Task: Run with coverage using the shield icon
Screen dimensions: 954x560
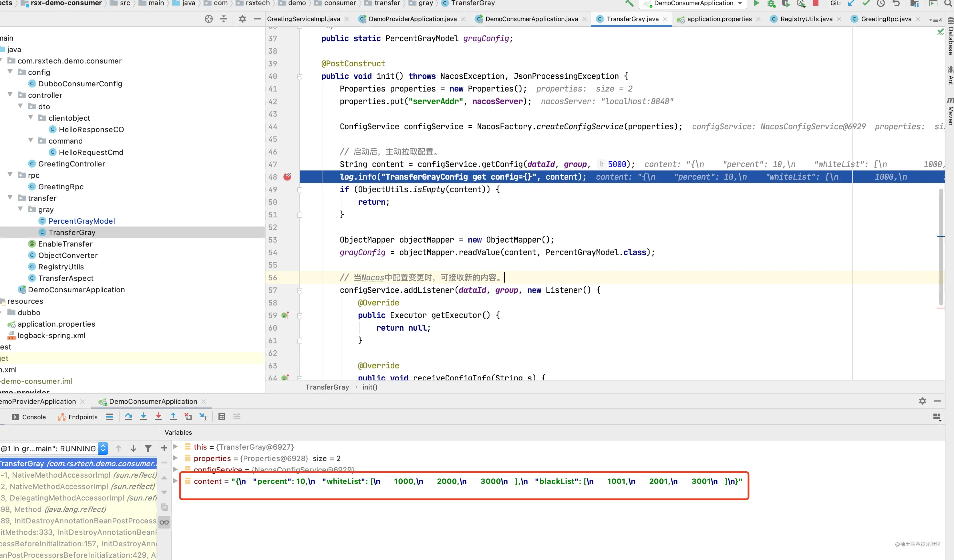Action: pos(786,3)
